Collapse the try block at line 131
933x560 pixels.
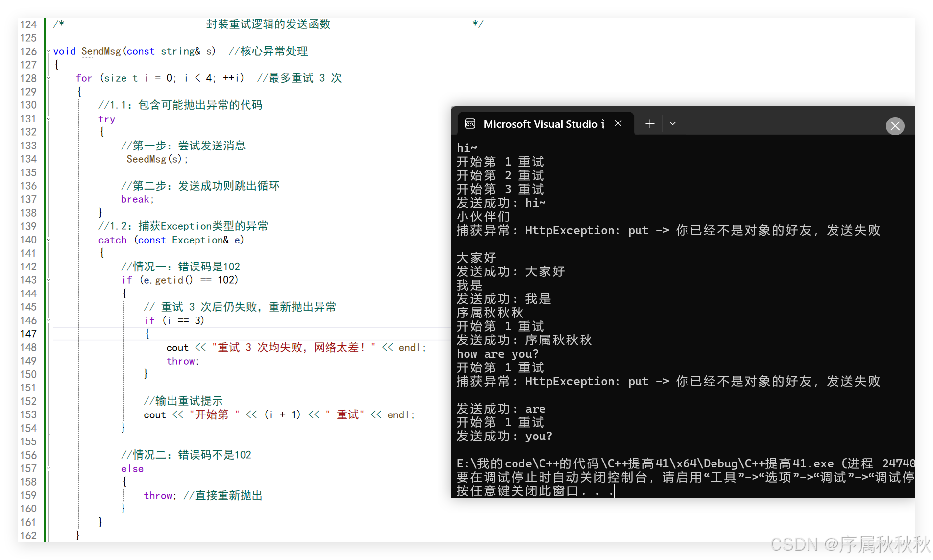[48, 119]
